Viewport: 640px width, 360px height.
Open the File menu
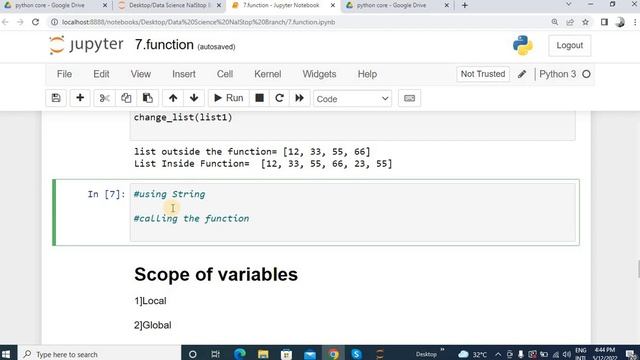click(64, 74)
